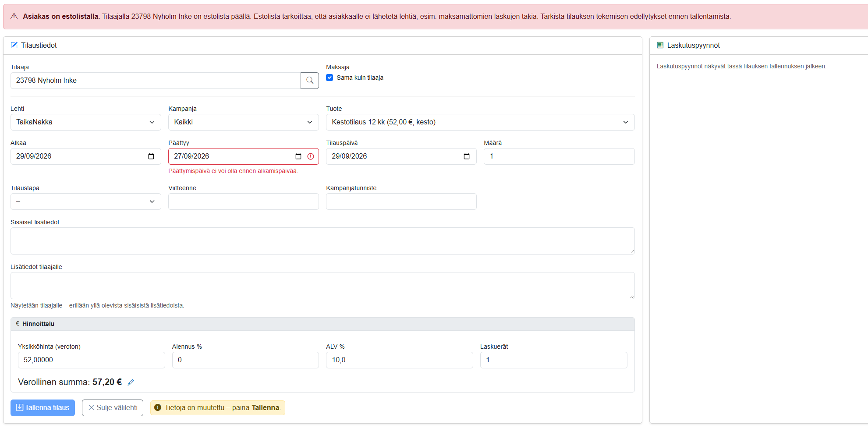Expand the Kampanja dropdown set to Kaikki
Viewport: 868px width, 435px height.
click(244, 122)
